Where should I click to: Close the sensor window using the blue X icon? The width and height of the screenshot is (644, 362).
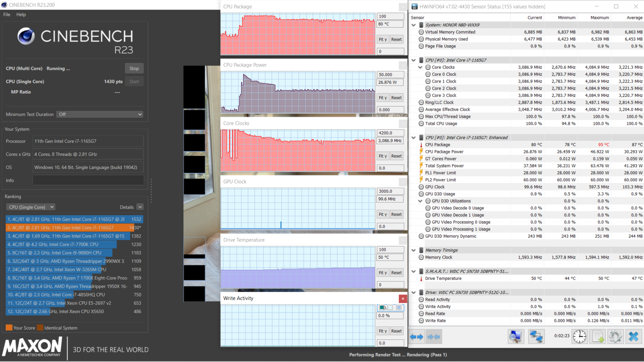634,336
